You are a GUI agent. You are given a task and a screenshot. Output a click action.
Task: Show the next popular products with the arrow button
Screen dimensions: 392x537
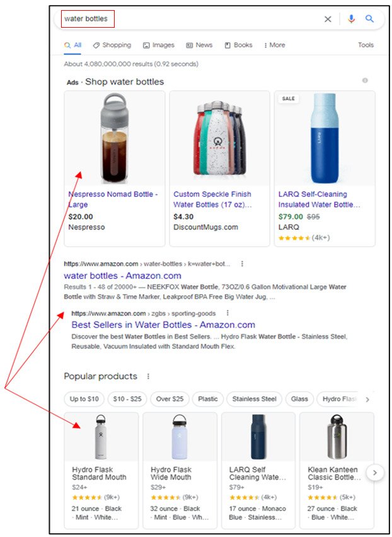[x=375, y=472]
